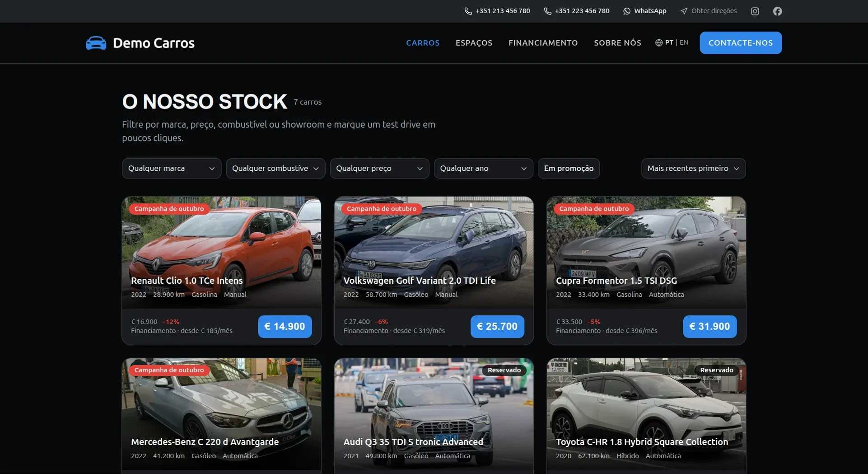Click the phone icon beside +351 223 456 780
This screenshot has height=474, width=868.
[x=547, y=11]
